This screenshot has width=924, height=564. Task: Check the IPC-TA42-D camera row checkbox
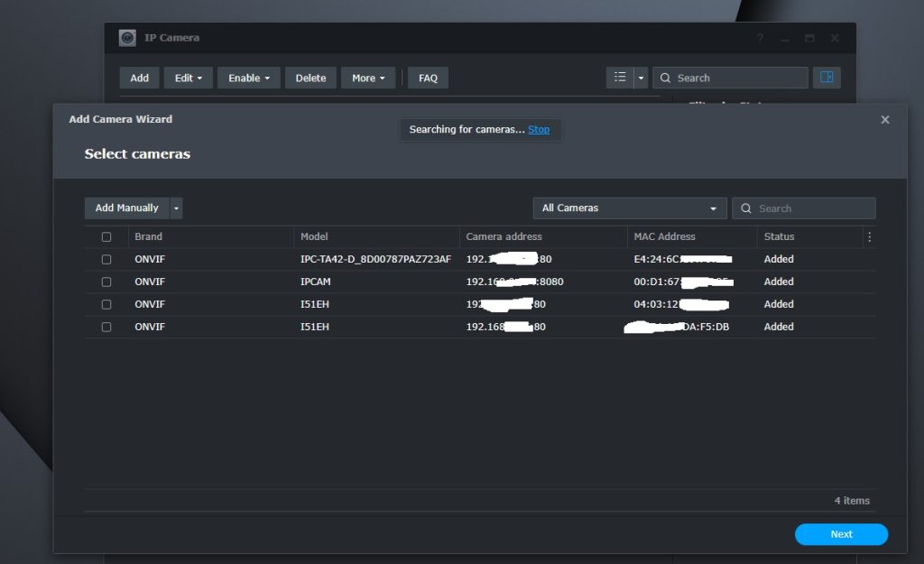pos(106,259)
